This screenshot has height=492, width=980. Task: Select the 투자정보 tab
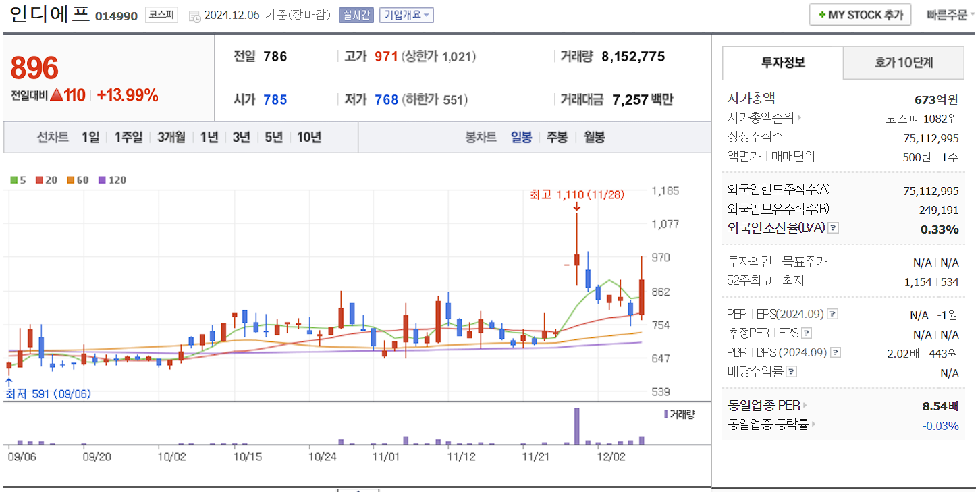click(782, 62)
